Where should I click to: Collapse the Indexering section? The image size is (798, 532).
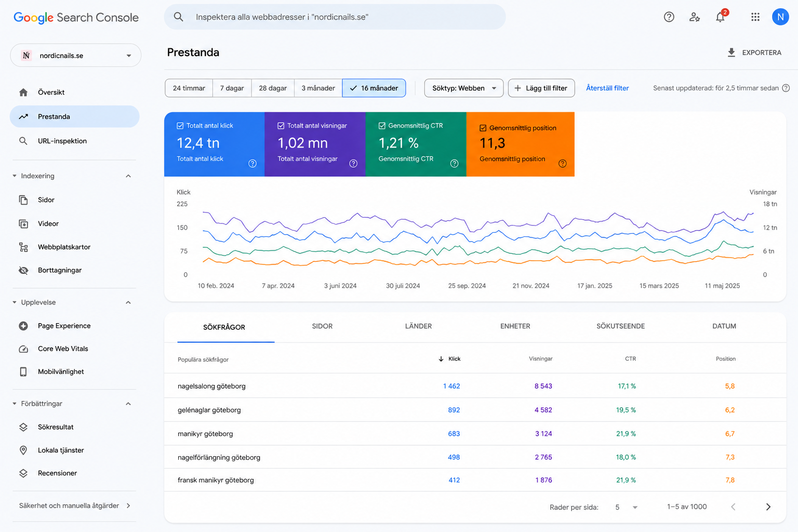tap(128, 176)
